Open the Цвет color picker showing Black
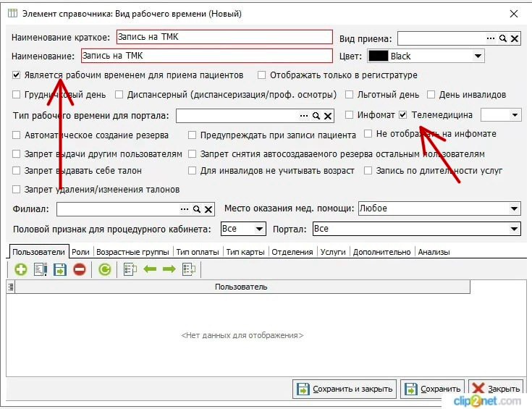 tap(478, 56)
